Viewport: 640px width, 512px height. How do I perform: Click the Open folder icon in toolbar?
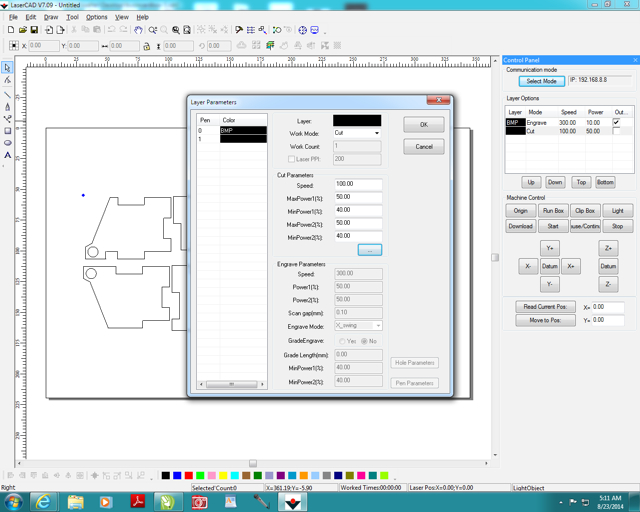(x=23, y=30)
